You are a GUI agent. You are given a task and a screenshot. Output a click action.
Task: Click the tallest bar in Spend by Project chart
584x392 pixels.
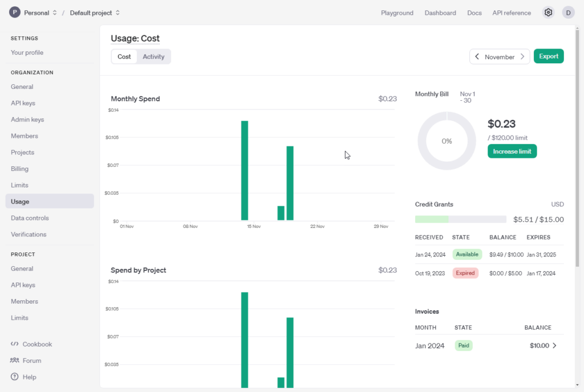244,340
